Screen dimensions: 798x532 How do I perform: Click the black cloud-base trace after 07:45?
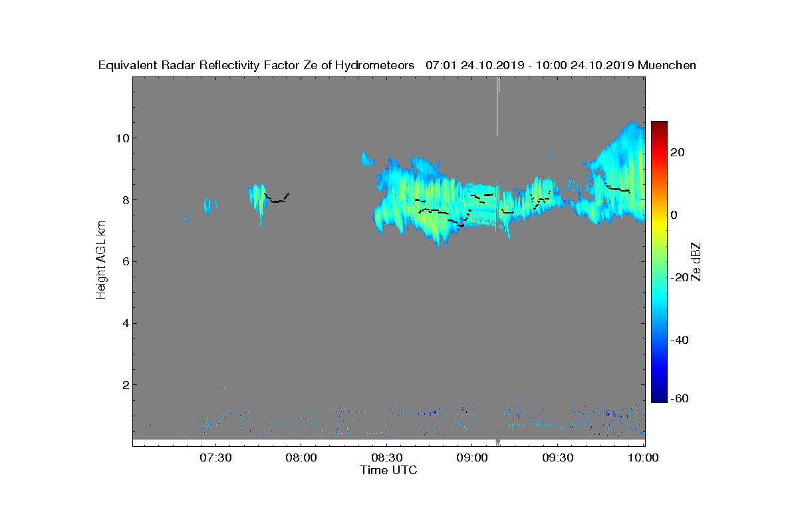[277, 198]
